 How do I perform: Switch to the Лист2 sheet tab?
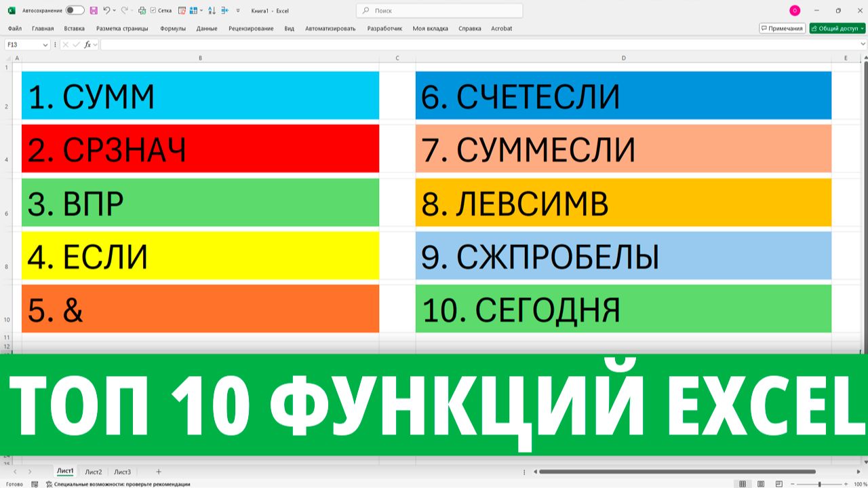point(93,472)
